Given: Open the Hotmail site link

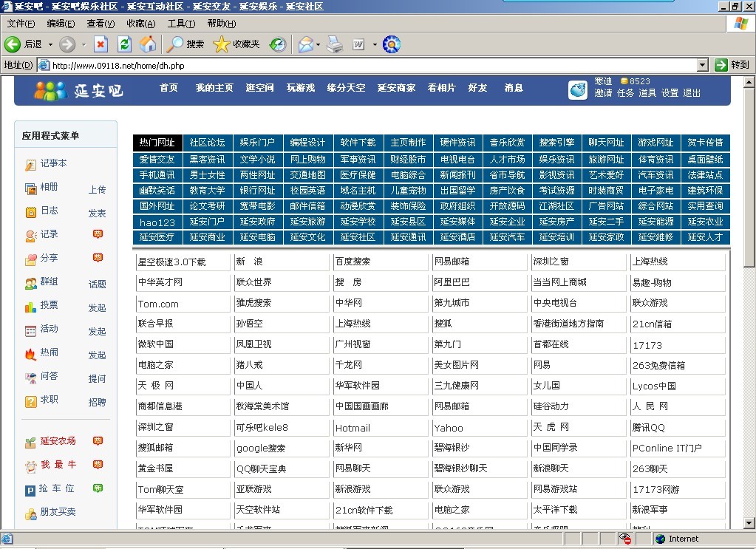Looking at the screenshot, I should click(x=353, y=428).
